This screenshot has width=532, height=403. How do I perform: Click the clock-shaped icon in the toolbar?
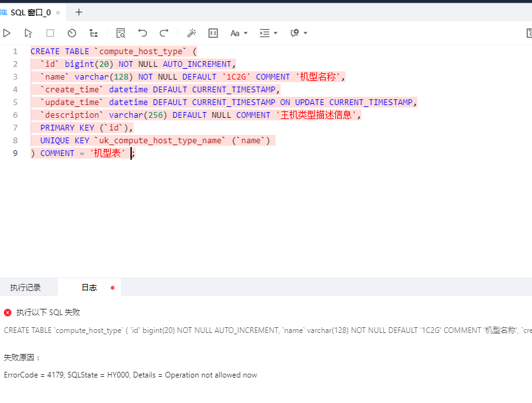tap(72, 33)
